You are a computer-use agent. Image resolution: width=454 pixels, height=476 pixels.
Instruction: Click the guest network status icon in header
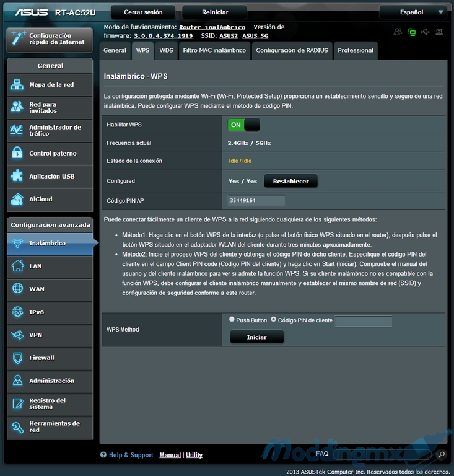click(x=398, y=32)
